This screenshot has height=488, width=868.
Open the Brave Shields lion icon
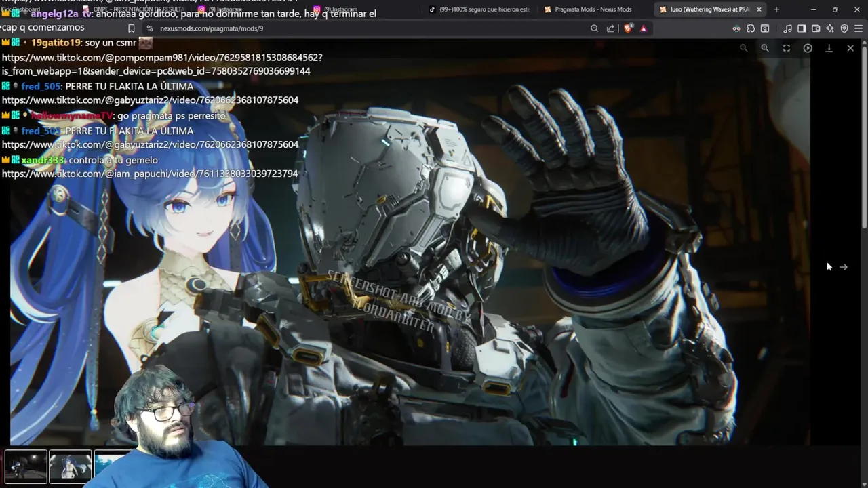tap(628, 28)
